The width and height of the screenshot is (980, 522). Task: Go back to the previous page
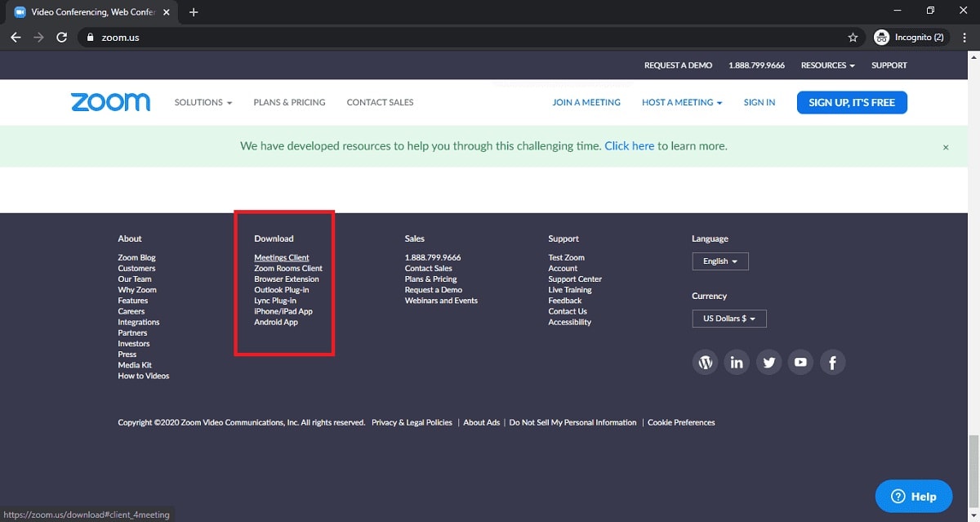pos(16,38)
